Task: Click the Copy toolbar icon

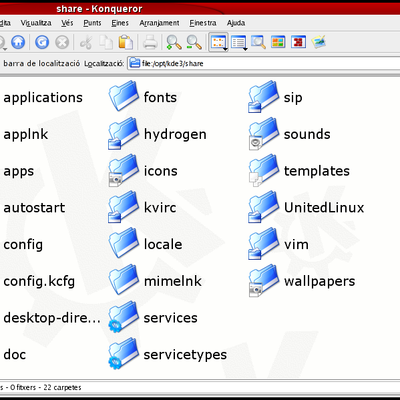Action: (x=106, y=43)
